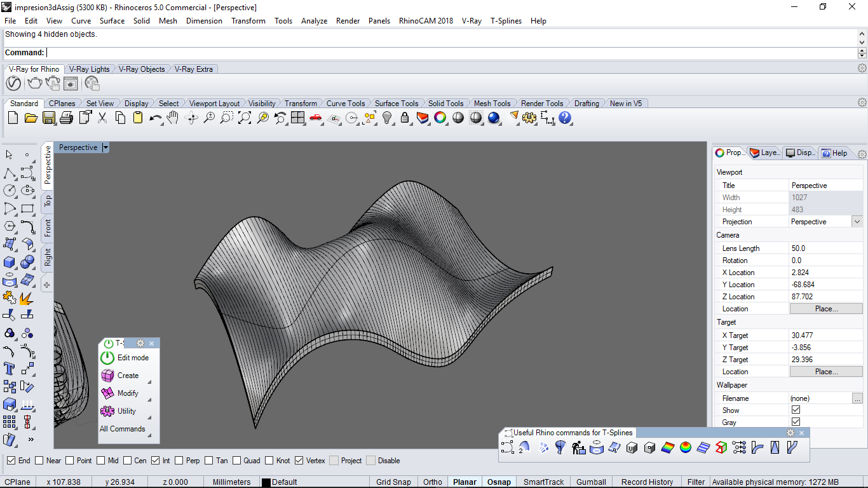Image resolution: width=868 pixels, height=488 pixels.
Task: Select the Box solid tool
Action: click(x=10, y=262)
